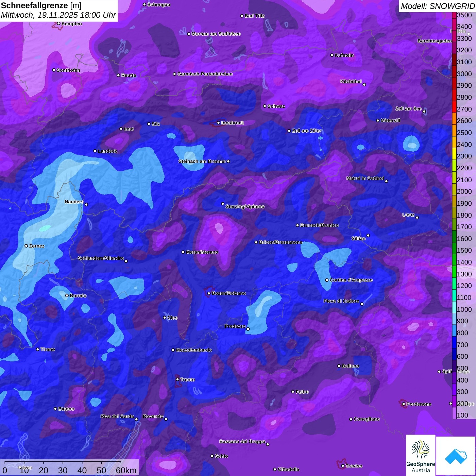476x476 pixels.
Task: Click the blue mountain cloud logo
Action: pyautogui.click(x=456, y=456)
